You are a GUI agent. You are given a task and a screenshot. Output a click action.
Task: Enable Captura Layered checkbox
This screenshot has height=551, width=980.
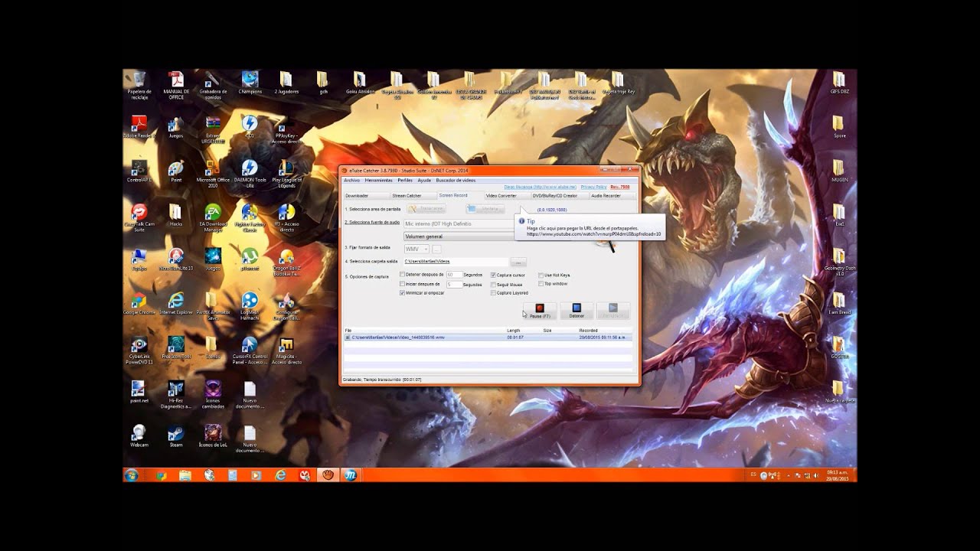(x=494, y=293)
